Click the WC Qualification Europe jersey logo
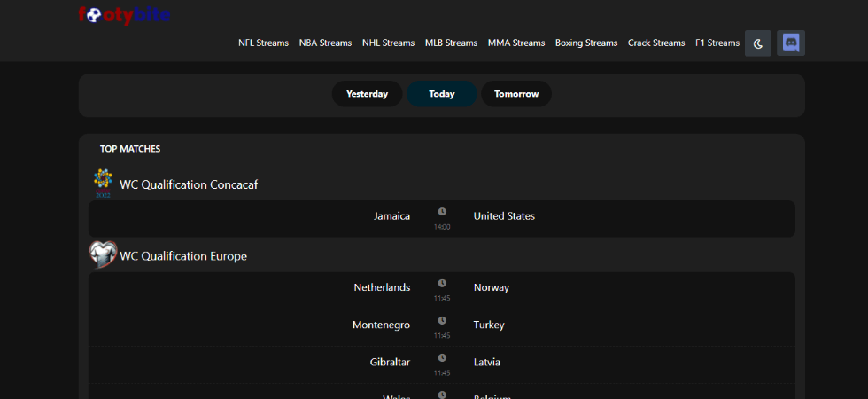 point(103,254)
